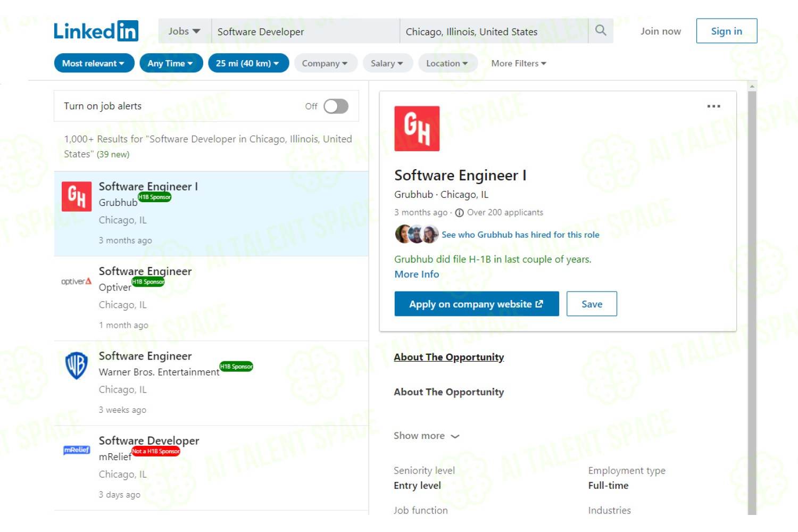Click the Grubhub logo in the job list
798x532 pixels.
click(77, 196)
